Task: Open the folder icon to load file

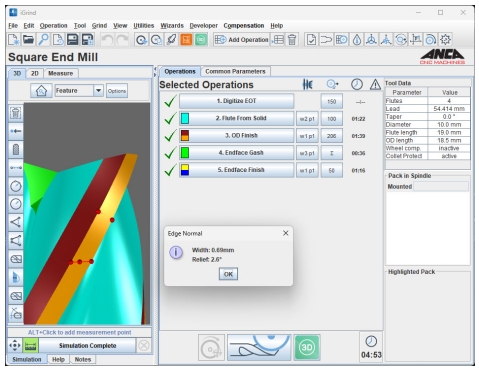Action: click(28, 40)
